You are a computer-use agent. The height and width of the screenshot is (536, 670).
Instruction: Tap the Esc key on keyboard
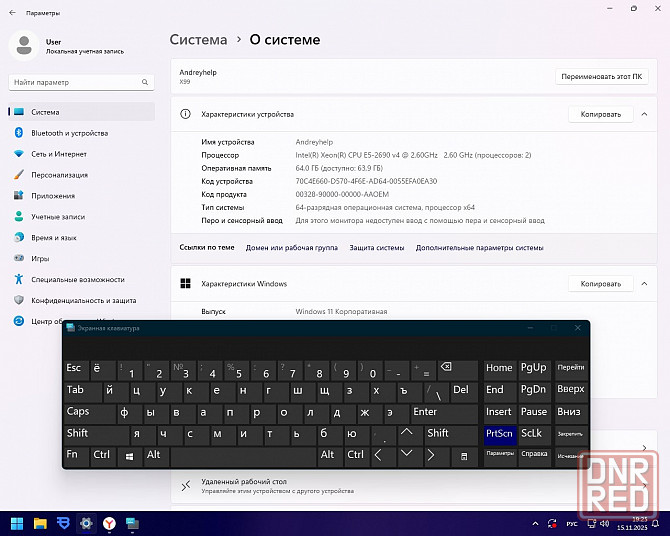pos(76,370)
